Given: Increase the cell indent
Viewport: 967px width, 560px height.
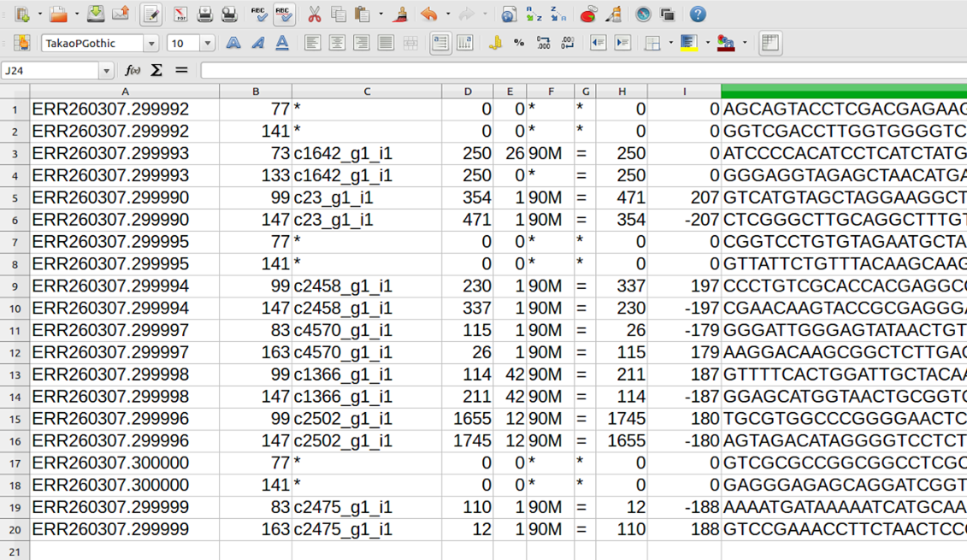Looking at the screenshot, I should coord(622,43).
